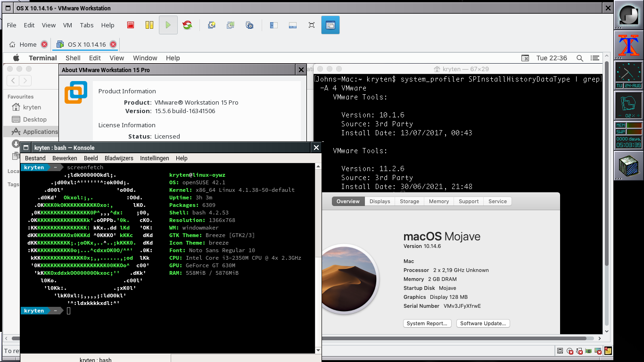The width and height of the screenshot is (644, 362).
Task: Enter full screen mode in VMware
Action: (x=311, y=25)
